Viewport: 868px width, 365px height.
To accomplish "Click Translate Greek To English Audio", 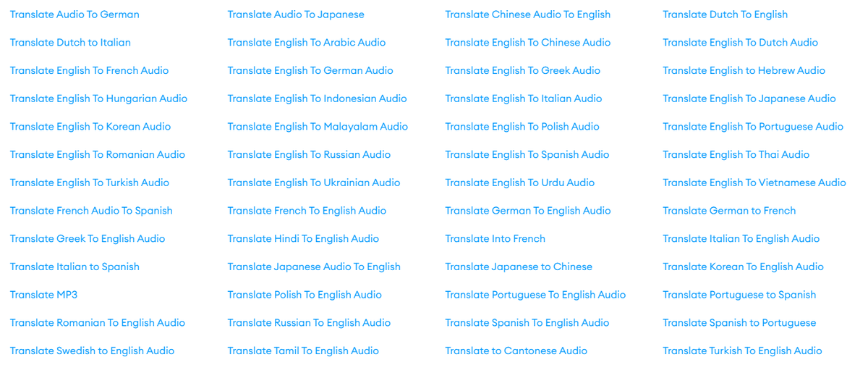I will coord(88,239).
